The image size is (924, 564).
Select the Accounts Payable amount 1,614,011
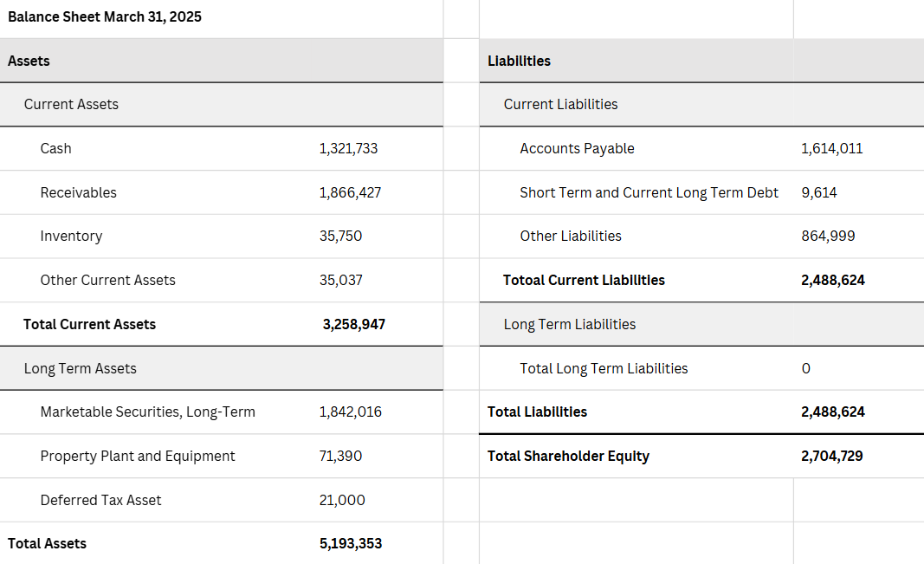(x=832, y=149)
